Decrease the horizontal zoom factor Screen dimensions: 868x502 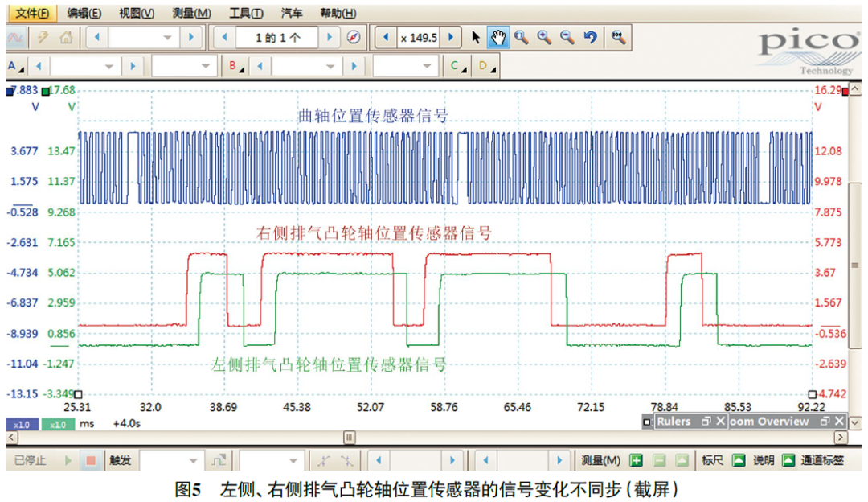[x=386, y=38]
